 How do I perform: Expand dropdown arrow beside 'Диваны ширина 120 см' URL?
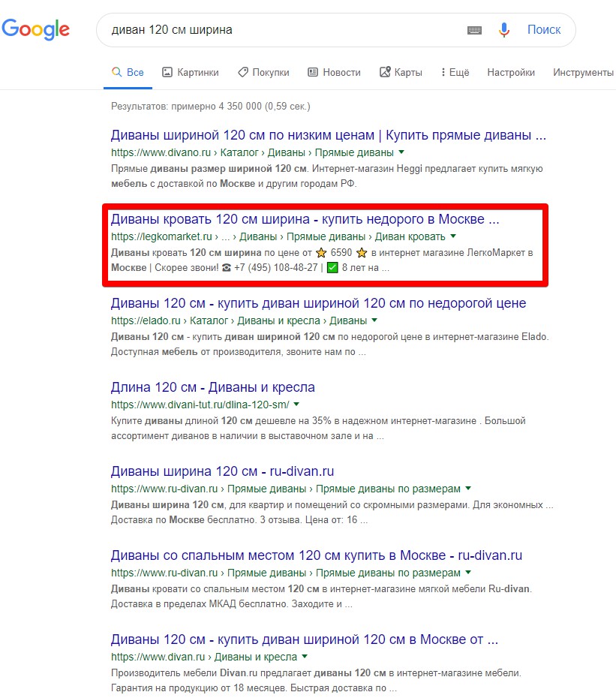point(468,489)
